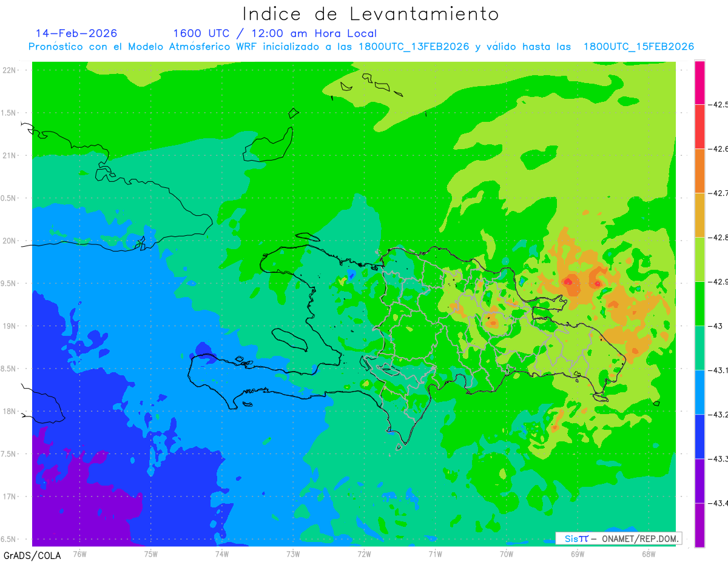Click the 'Indice de Levantamiento' title
Screen dimensions: 728x562
pyautogui.click(x=371, y=14)
